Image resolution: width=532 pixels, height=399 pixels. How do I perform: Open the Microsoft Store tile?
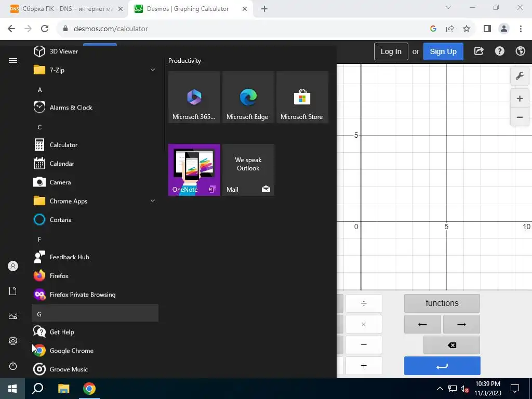pyautogui.click(x=302, y=97)
